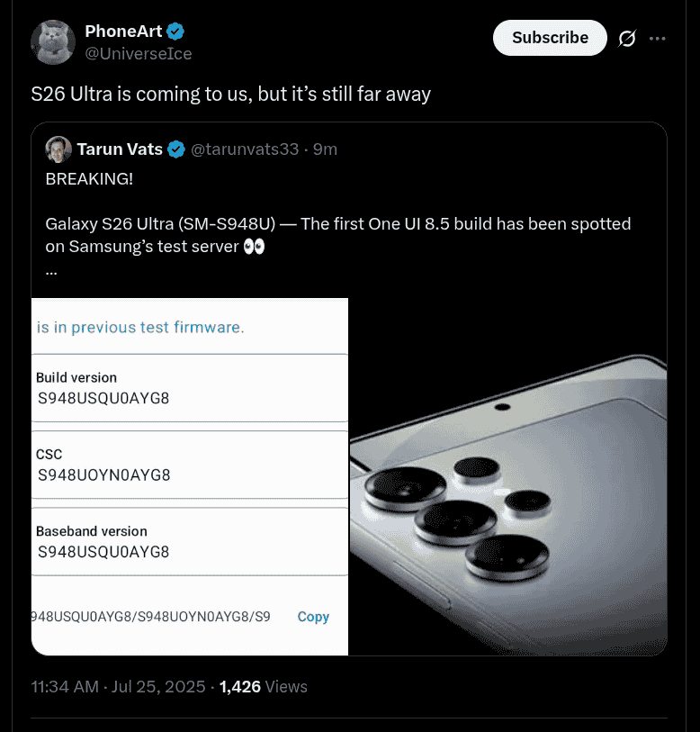Click Tarun Vats' small profile avatar
This screenshot has width=700, height=732.
pos(58,149)
